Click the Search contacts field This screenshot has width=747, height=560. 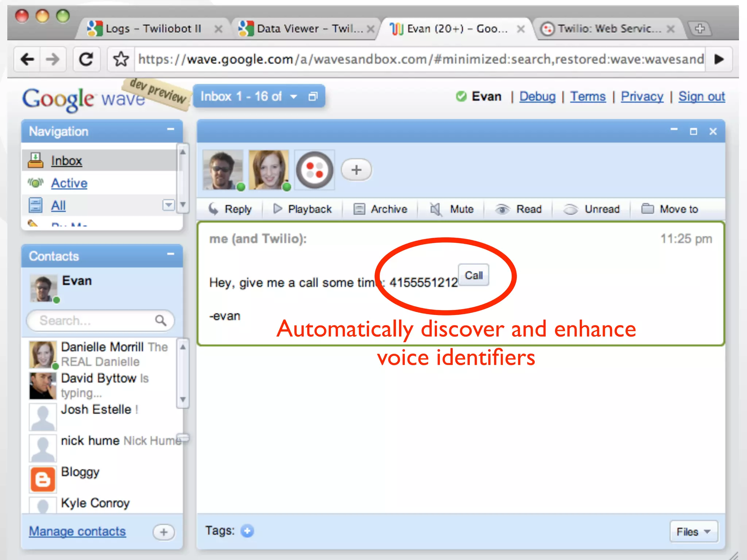[x=100, y=320]
